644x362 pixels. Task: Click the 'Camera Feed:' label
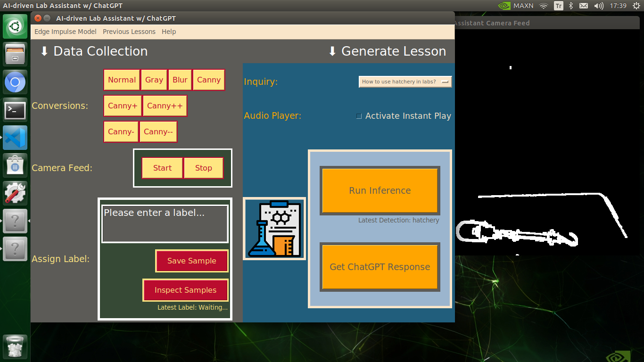(62, 168)
